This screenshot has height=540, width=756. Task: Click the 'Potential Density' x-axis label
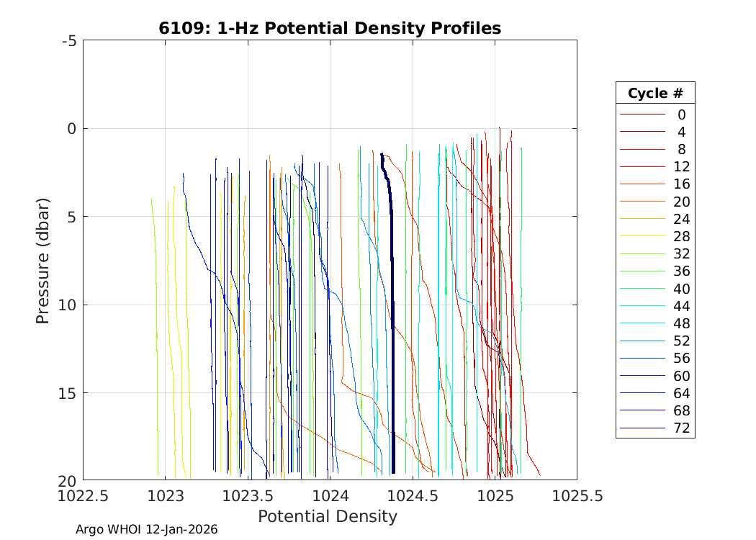click(328, 516)
